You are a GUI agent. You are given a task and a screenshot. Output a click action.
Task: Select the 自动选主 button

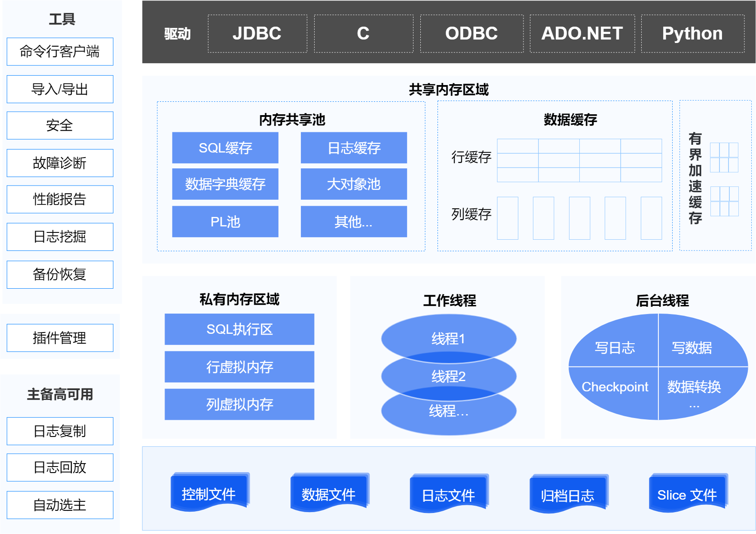point(60,505)
